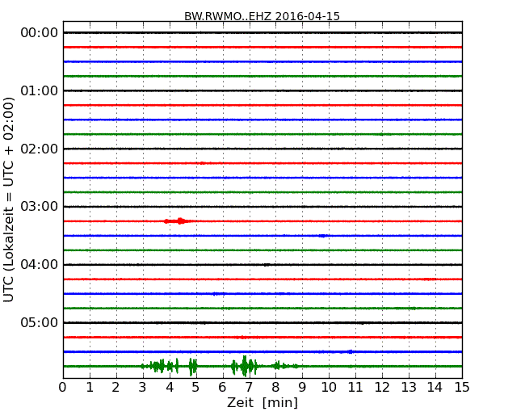Click the black trace at 00:00
The image size is (525, 420).
(262, 33)
